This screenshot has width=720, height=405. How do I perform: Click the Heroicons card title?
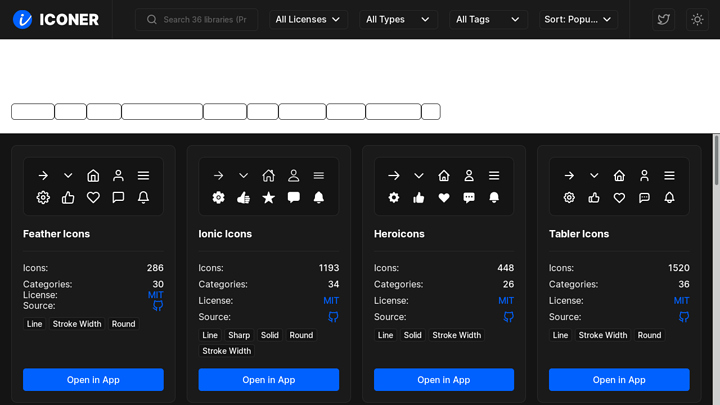point(399,234)
